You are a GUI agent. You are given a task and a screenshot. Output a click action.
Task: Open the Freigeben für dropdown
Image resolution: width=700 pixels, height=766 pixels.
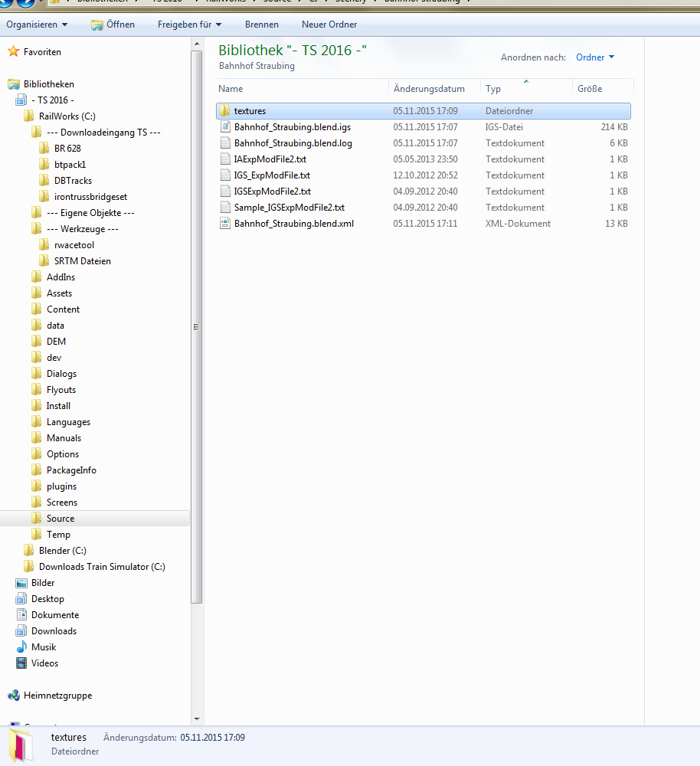click(189, 25)
